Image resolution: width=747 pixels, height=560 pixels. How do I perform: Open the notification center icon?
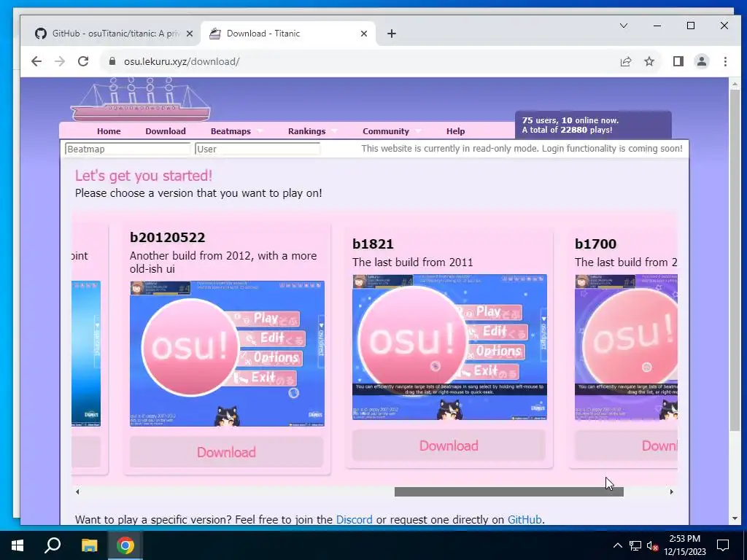(x=723, y=545)
